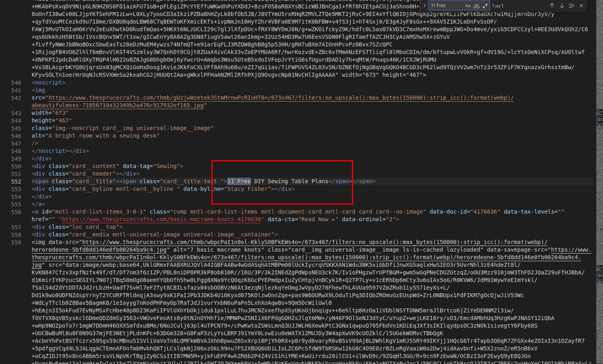Click Find in Selection icon
The image size is (603, 364).
click(x=571, y=6)
